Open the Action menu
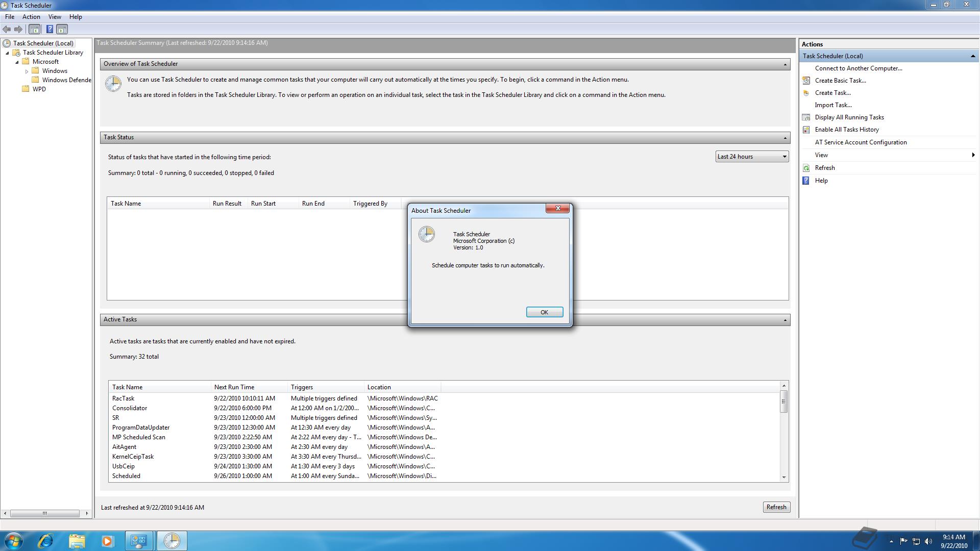The image size is (980, 551). pyautogui.click(x=31, y=17)
